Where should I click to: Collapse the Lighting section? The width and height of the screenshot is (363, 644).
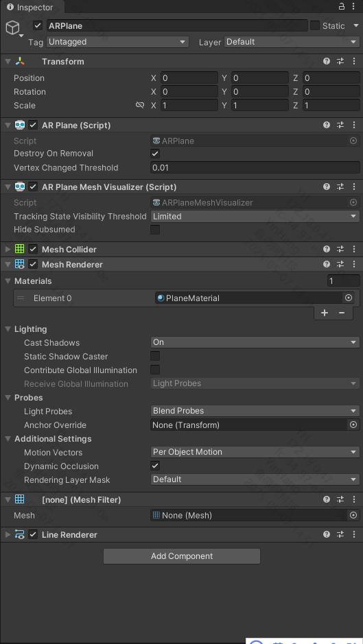click(x=8, y=329)
